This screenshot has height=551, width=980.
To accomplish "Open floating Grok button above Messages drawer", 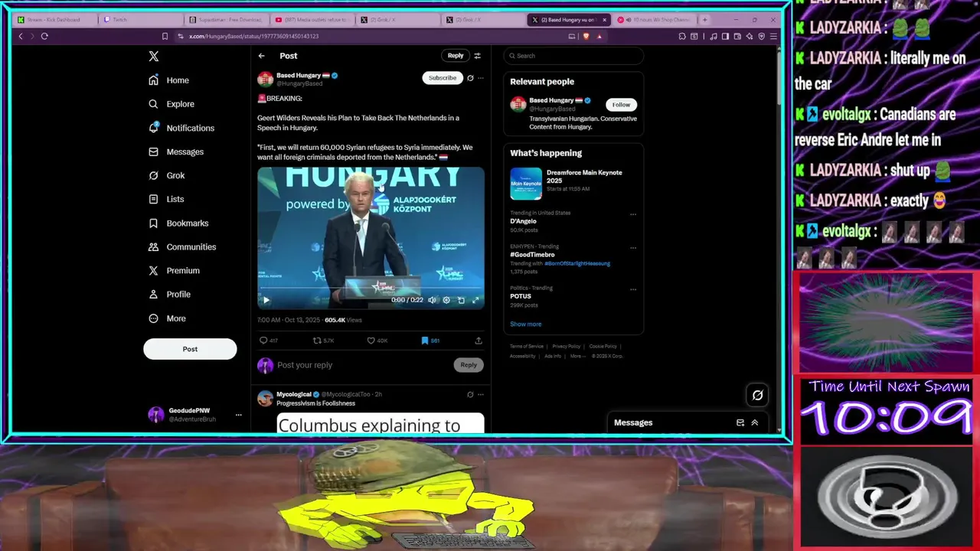I will click(x=757, y=395).
